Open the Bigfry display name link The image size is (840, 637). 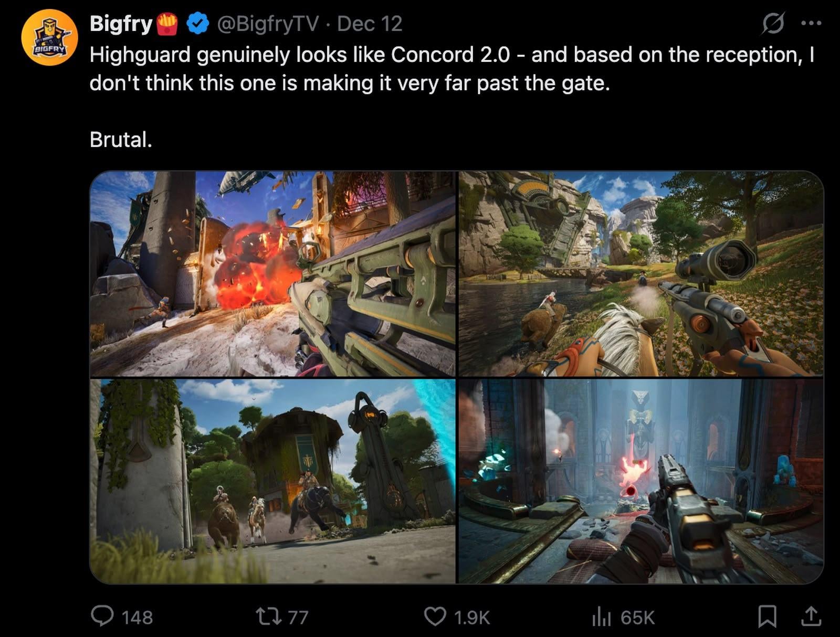point(121,24)
